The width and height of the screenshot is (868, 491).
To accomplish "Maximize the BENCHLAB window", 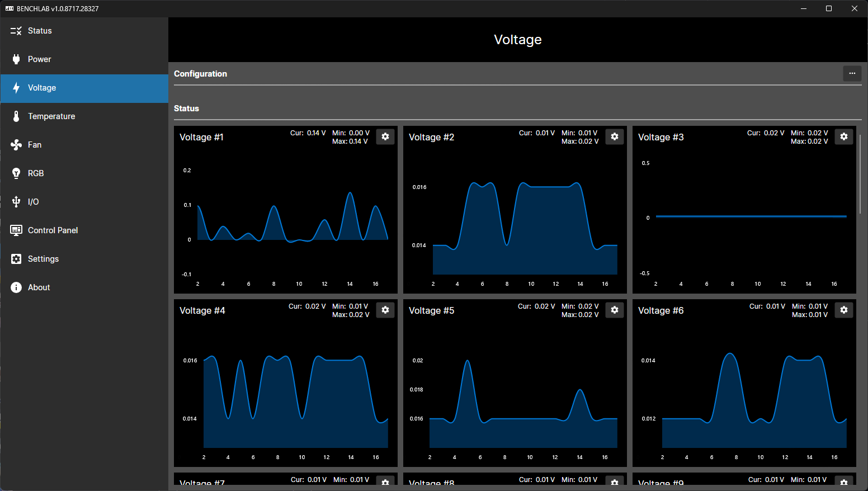I will (x=829, y=8).
